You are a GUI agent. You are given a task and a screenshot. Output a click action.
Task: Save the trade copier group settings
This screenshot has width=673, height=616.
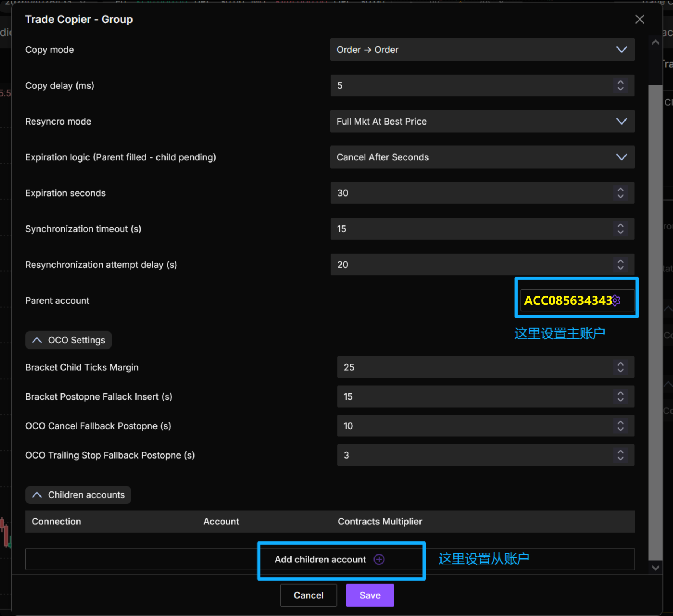click(369, 595)
